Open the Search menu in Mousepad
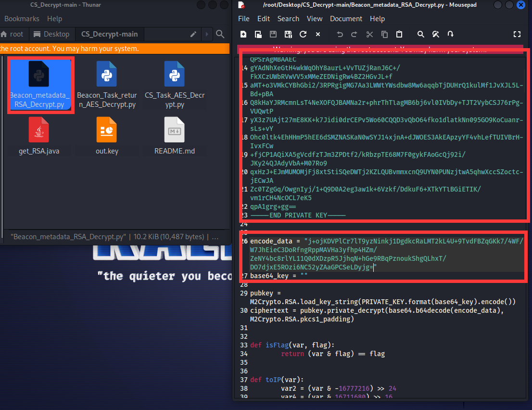Viewport: 532px width, 410px height. [288, 19]
